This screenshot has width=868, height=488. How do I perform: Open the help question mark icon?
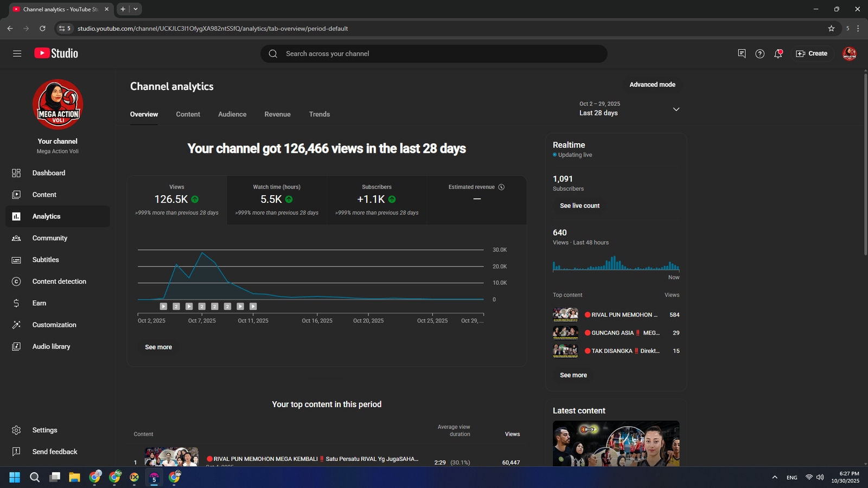click(x=759, y=54)
